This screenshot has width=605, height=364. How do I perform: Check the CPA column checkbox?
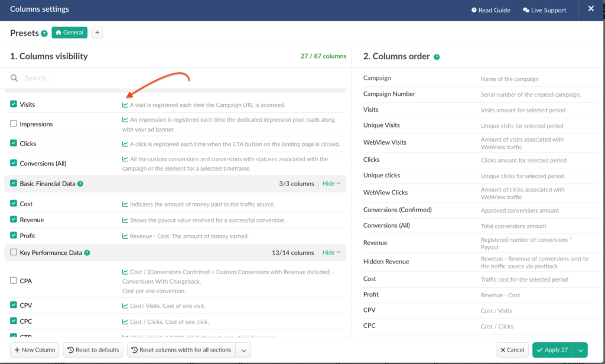click(x=14, y=281)
